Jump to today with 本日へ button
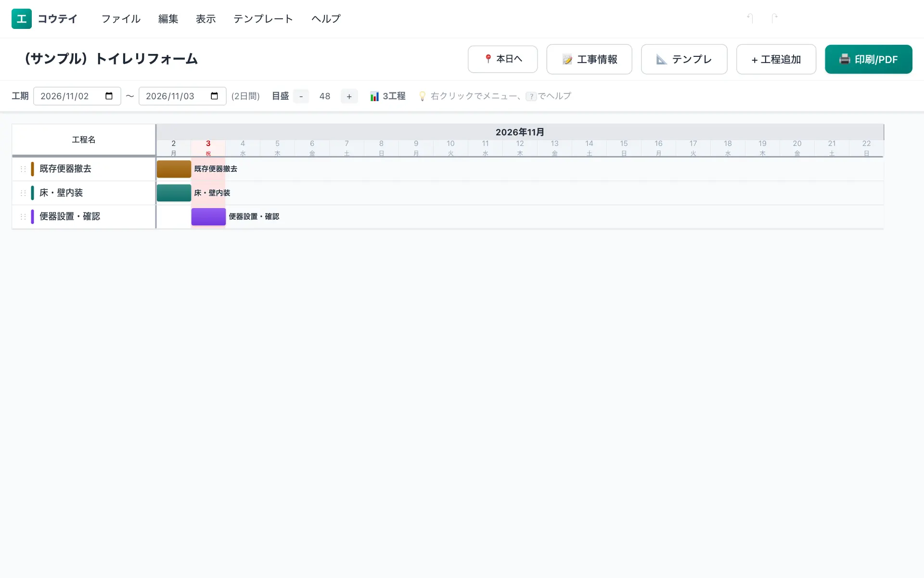Screen dimensions: 924x578 [502, 59]
